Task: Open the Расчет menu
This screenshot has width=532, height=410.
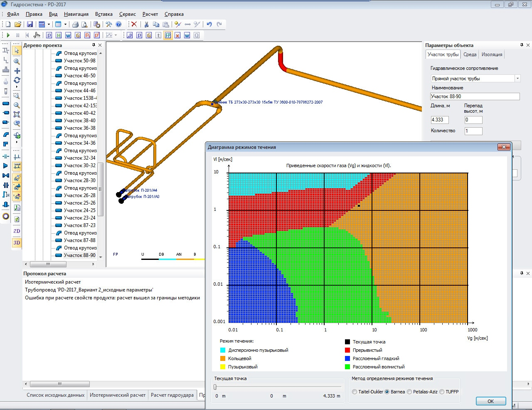Action: [150, 14]
